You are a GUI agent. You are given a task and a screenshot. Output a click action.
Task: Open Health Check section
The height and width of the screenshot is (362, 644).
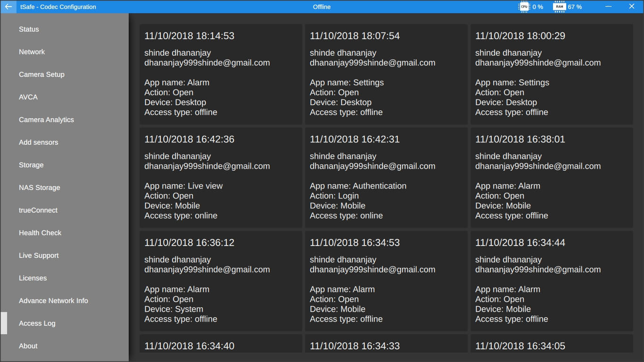pos(40,233)
